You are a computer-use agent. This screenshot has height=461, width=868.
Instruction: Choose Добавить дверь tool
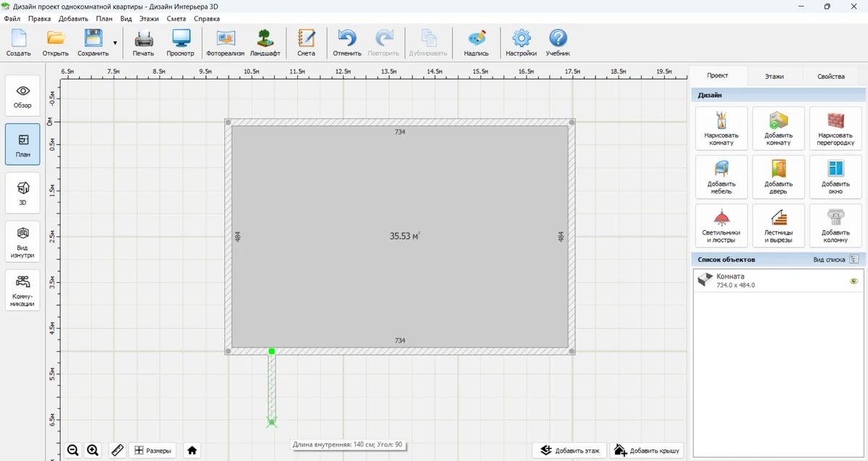(778, 177)
